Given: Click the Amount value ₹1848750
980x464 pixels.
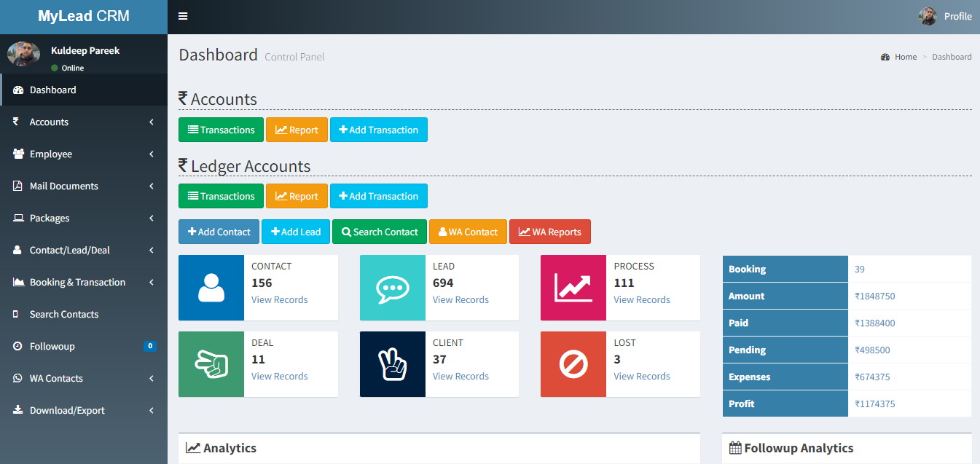Looking at the screenshot, I should pos(875,296).
